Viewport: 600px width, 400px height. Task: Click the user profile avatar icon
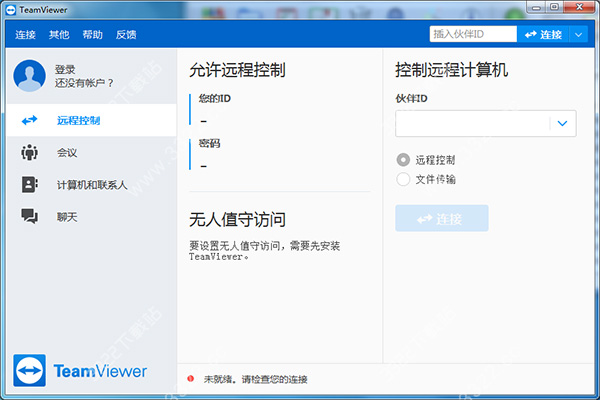(29, 75)
